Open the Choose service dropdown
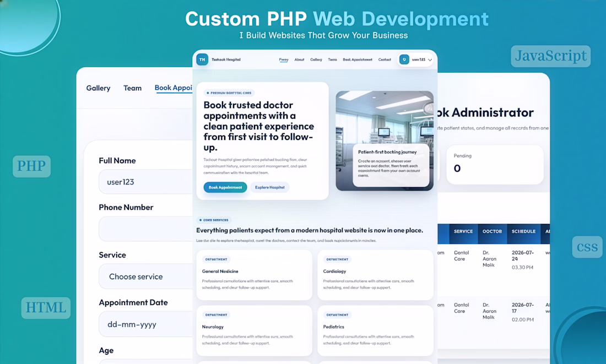This screenshot has width=606, height=364. coord(145,276)
